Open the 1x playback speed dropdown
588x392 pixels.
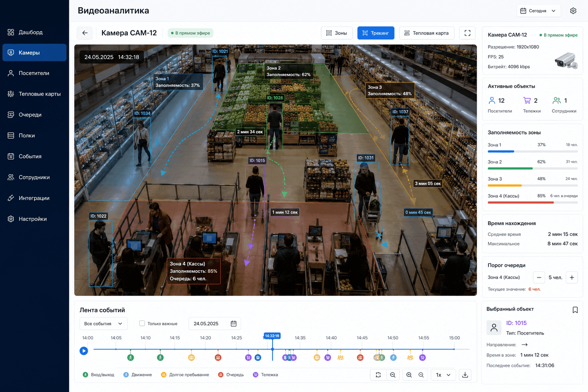click(443, 375)
